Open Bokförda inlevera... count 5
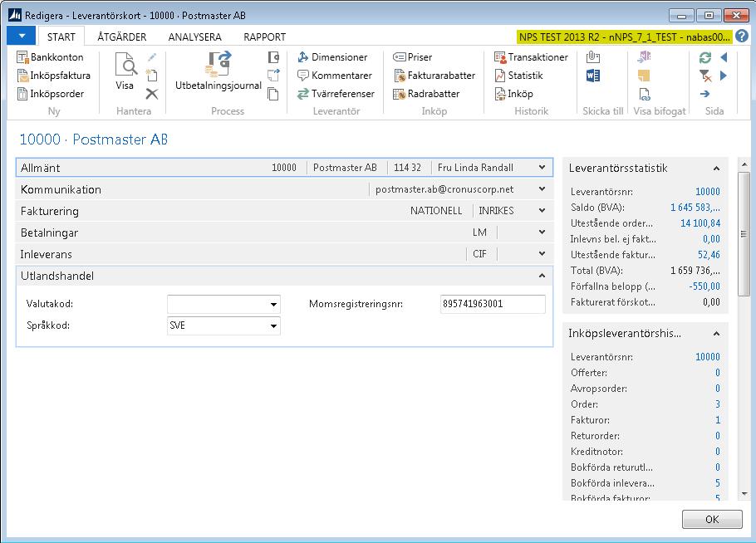This screenshot has width=756, height=543. pyautogui.click(x=718, y=483)
